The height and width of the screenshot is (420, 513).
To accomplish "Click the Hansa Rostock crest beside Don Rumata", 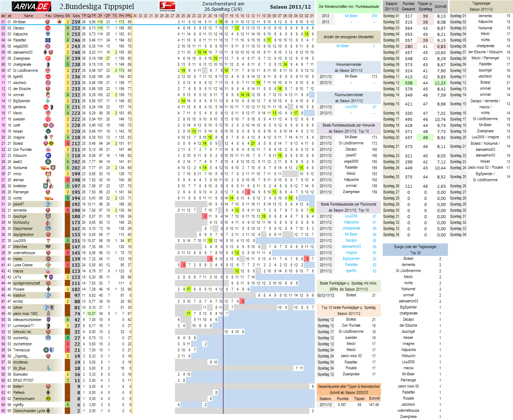I will click(x=48, y=149).
